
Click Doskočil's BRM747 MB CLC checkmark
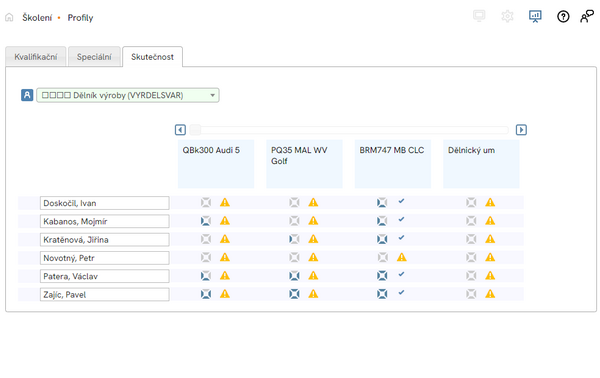tap(401, 201)
